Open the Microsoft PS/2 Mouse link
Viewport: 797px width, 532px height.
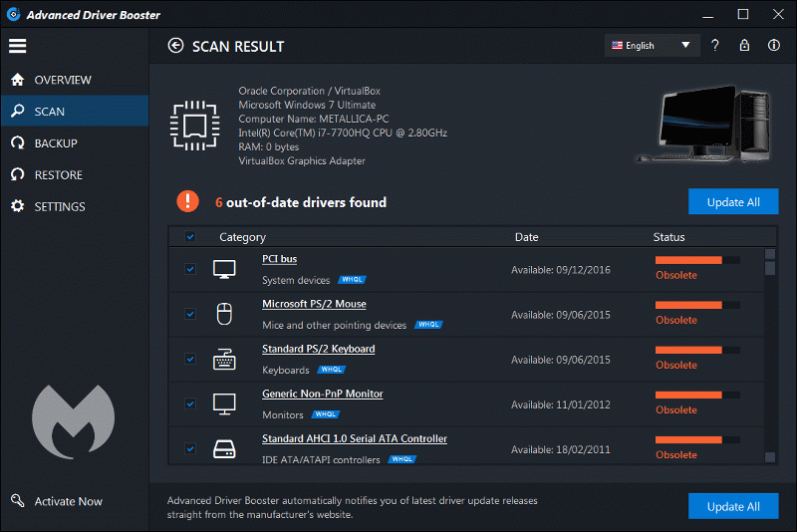tap(314, 304)
